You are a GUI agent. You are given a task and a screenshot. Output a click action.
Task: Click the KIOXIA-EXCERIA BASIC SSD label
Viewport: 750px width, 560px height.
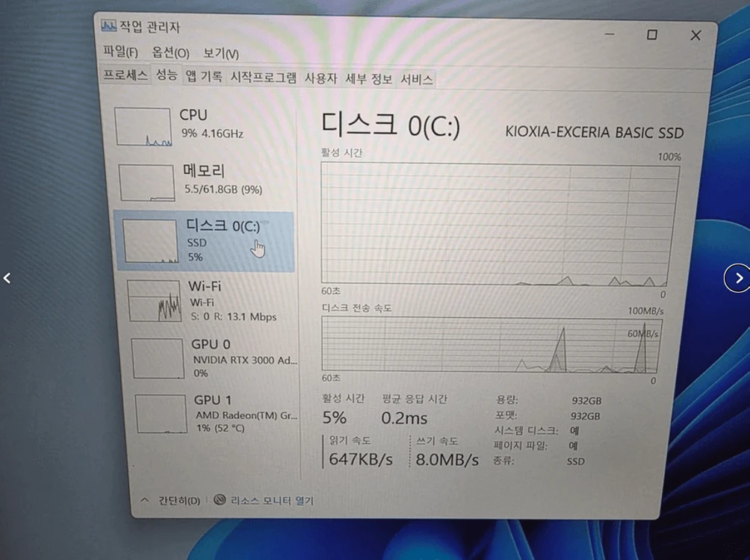tap(595, 132)
